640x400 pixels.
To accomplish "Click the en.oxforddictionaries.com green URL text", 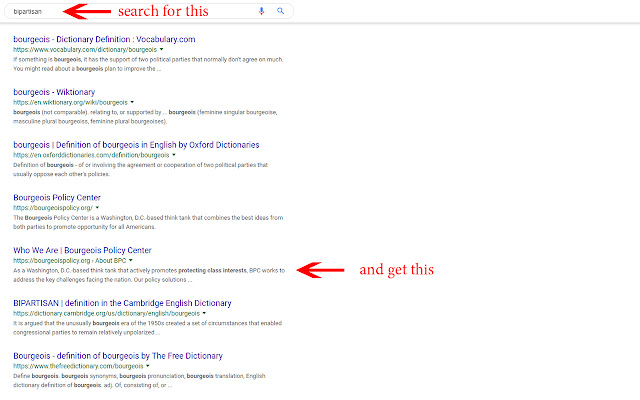I will tap(91, 155).
